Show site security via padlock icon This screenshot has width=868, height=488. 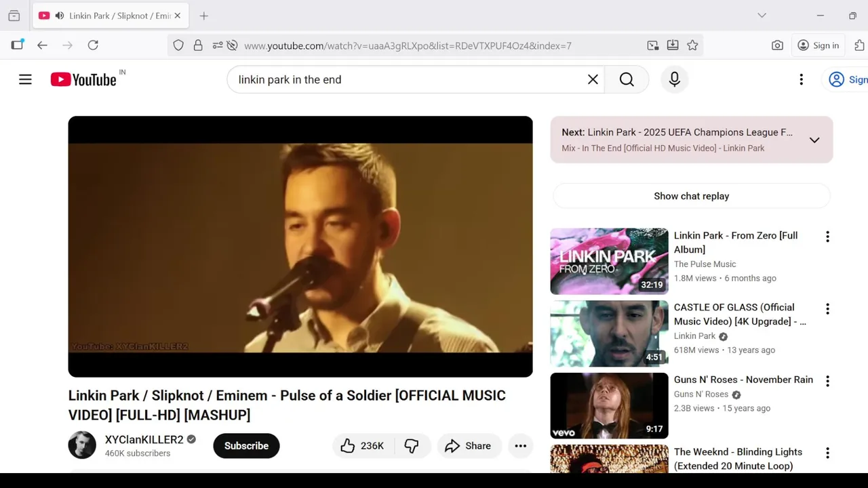(x=198, y=45)
